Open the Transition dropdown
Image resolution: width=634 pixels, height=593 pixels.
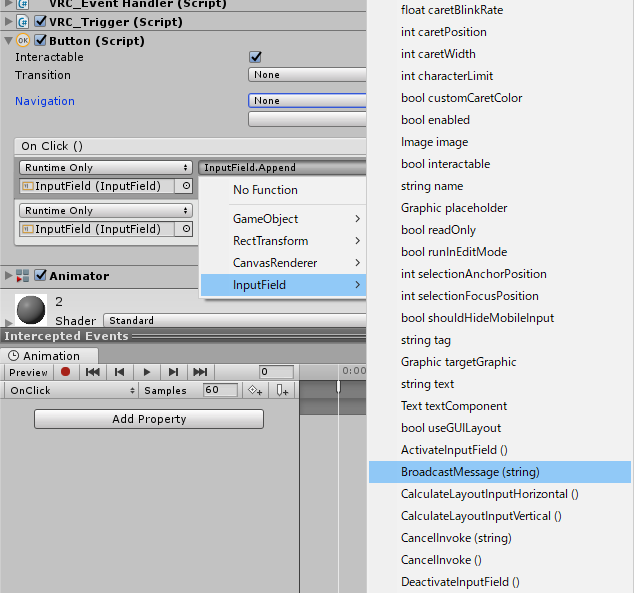307,75
